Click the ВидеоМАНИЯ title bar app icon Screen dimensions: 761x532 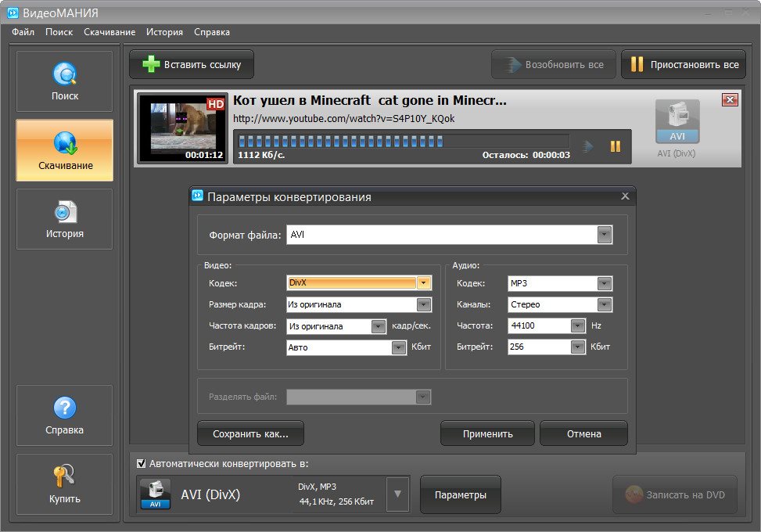click(13, 13)
